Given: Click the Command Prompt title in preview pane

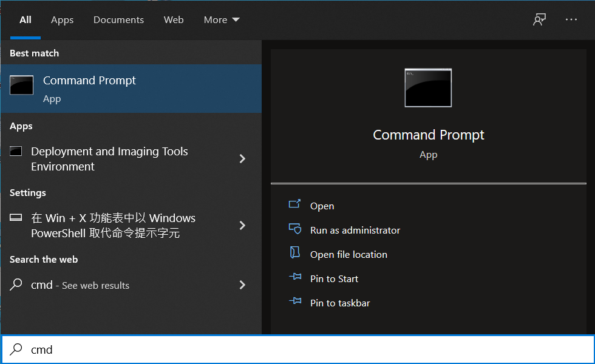Looking at the screenshot, I should click(429, 135).
